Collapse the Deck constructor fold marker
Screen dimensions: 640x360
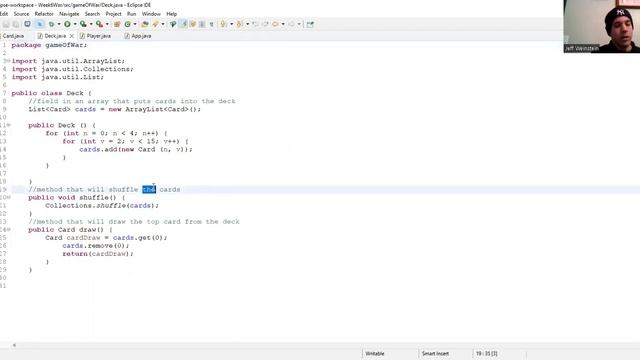(x=9, y=125)
